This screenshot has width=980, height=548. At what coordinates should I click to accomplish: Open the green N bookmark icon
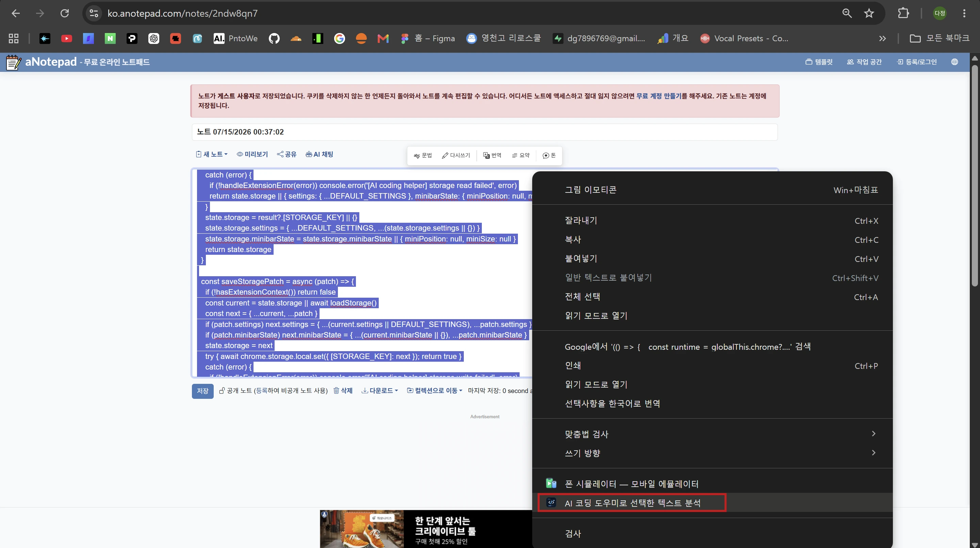[110, 38]
